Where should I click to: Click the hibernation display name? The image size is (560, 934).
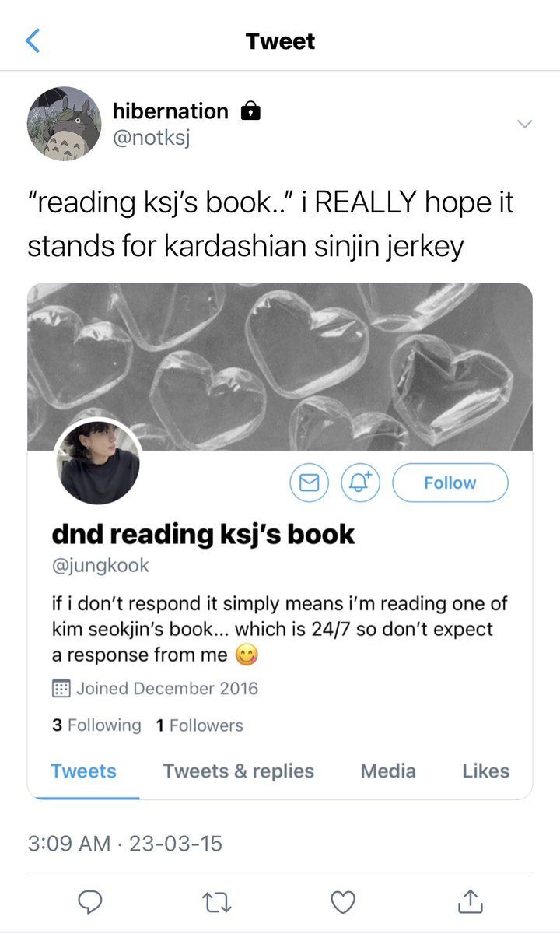(x=170, y=111)
